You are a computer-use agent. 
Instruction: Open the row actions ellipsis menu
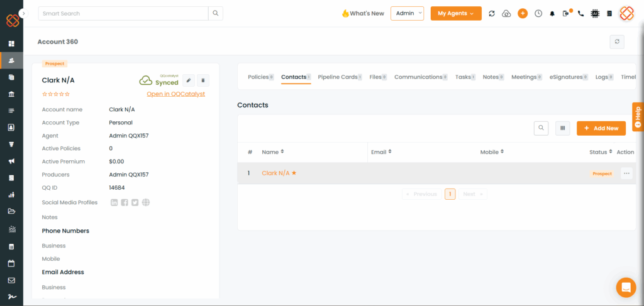pyautogui.click(x=626, y=173)
